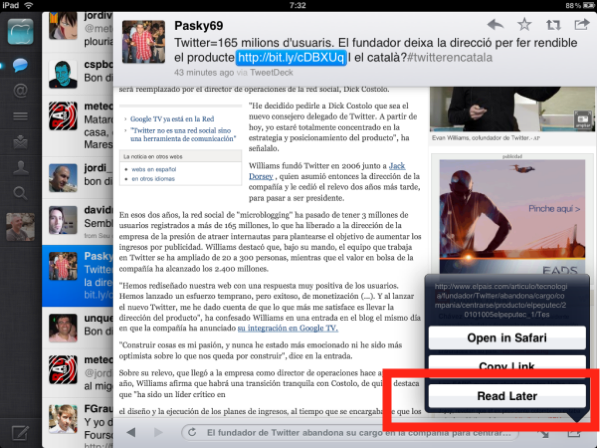
Task: Tap the page title address field
Action: tap(350, 433)
